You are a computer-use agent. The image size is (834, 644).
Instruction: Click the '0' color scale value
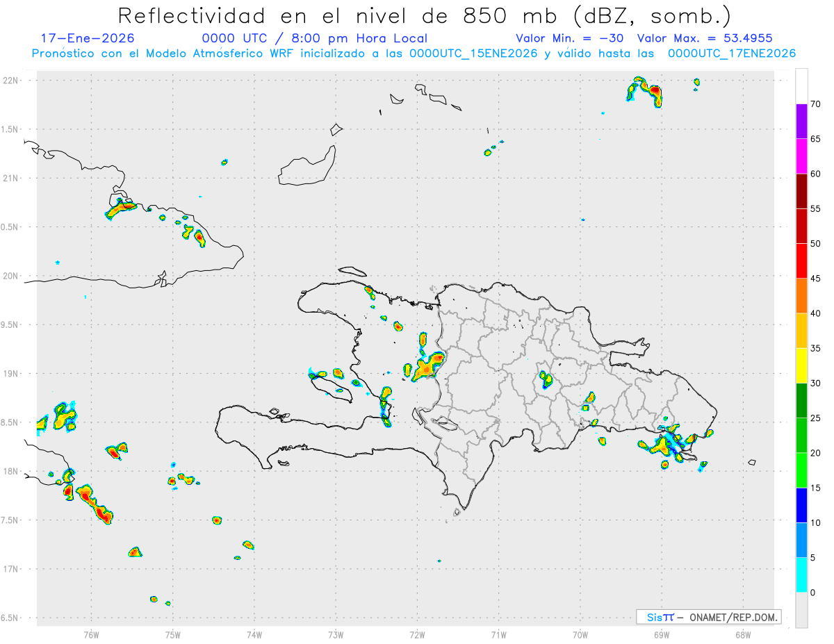click(813, 593)
